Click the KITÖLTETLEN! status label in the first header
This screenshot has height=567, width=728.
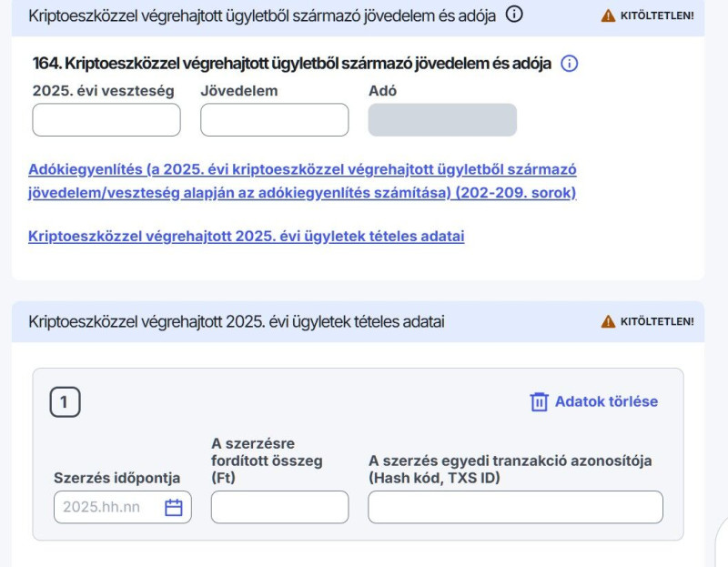click(656, 16)
